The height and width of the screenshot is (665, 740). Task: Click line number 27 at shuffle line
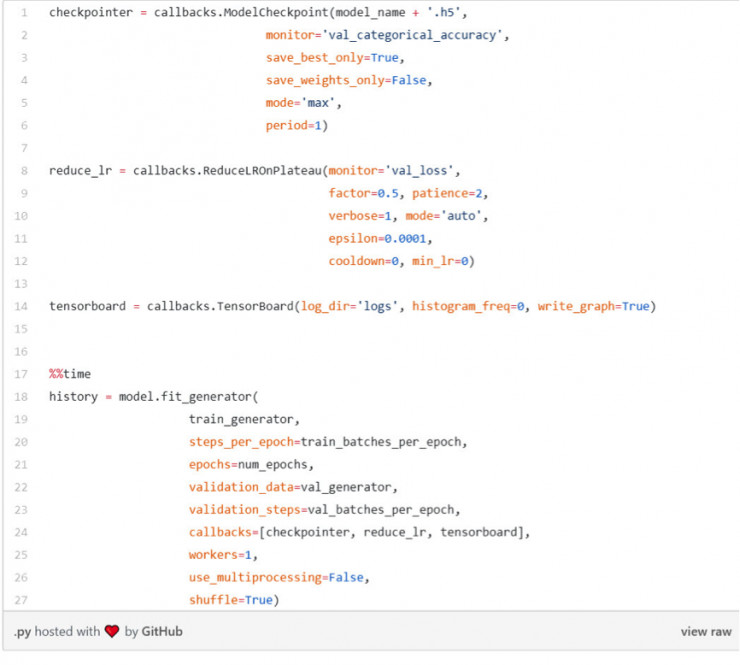click(x=21, y=600)
